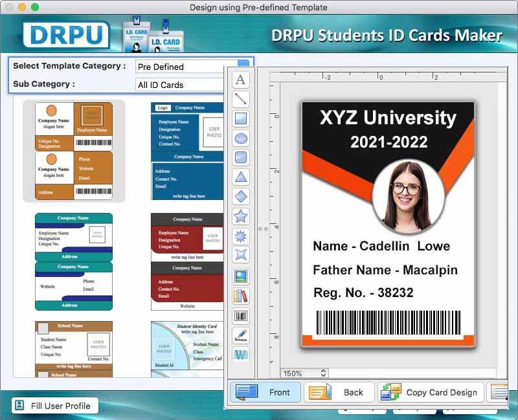This screenshot has width=518, height=420.
Task: Select the Ellipse shape tool
Action: (240, 138)
